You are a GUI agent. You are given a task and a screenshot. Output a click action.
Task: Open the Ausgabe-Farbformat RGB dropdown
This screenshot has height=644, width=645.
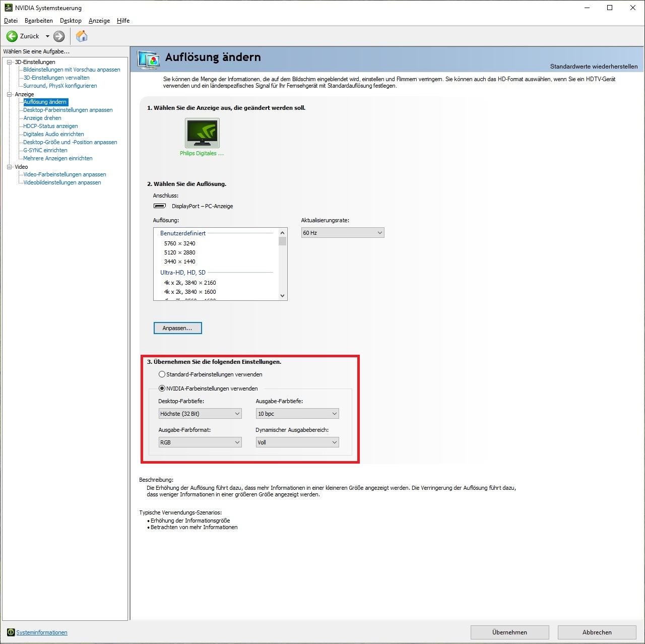(200, 442)
